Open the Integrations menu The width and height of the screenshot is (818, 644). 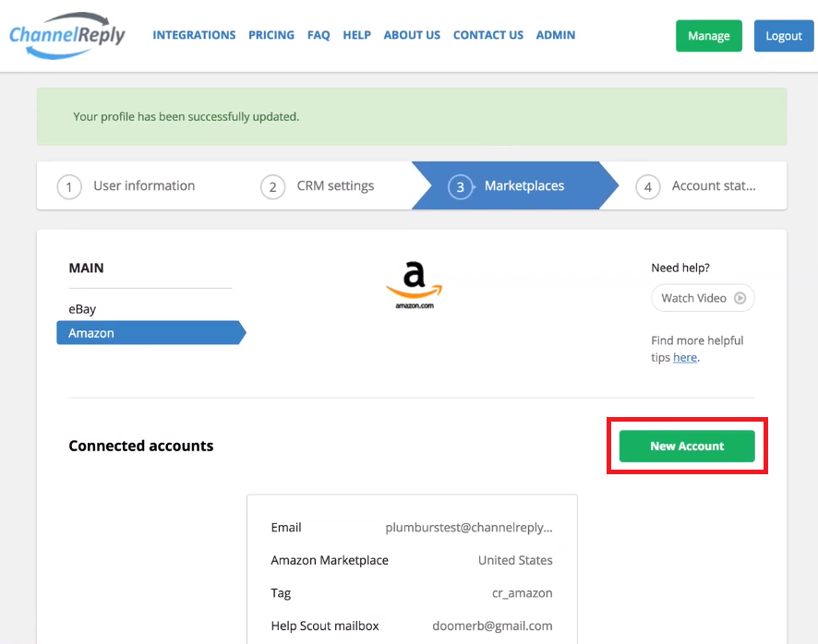tap(194, 35)
